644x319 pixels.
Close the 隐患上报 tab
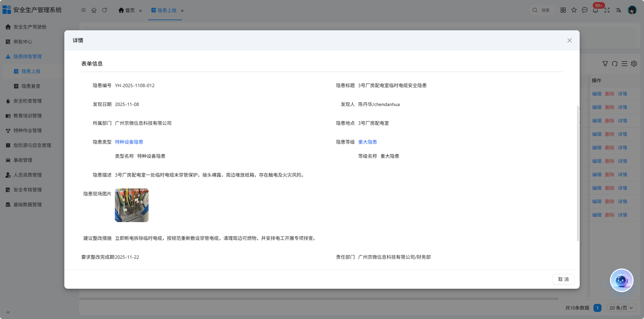pyautogui.click(x=182, y=11)
